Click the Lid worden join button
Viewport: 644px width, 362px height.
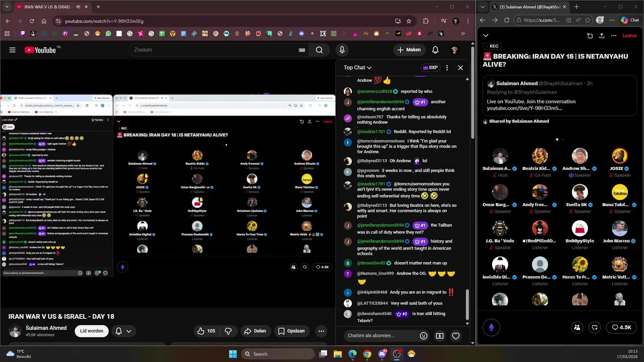coord(92,331)
